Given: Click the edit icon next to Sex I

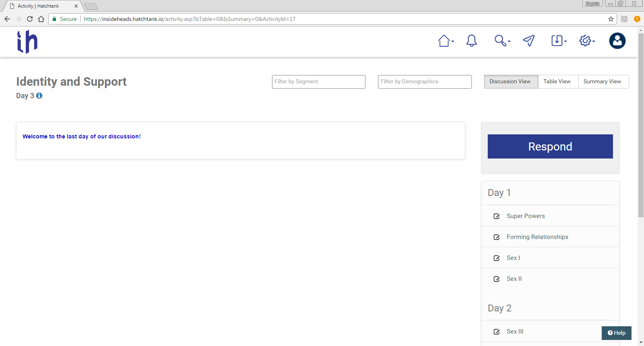Looking at the screenshot, I should point(497,258).
